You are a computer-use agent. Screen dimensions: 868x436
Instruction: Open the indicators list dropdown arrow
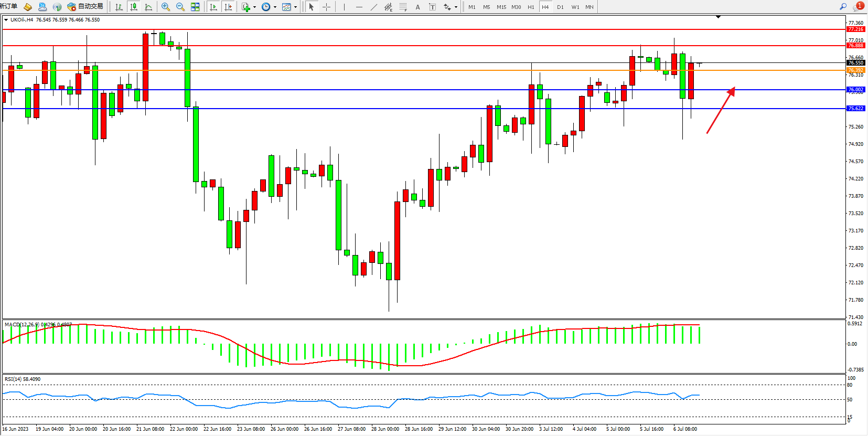[x=254, y=7]
